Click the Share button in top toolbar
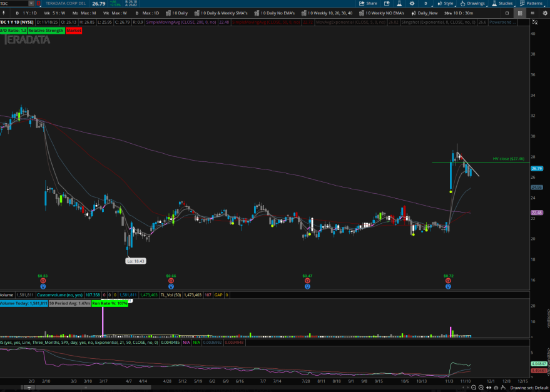Screen dimensions: 550x392 (x=368, y=4)
